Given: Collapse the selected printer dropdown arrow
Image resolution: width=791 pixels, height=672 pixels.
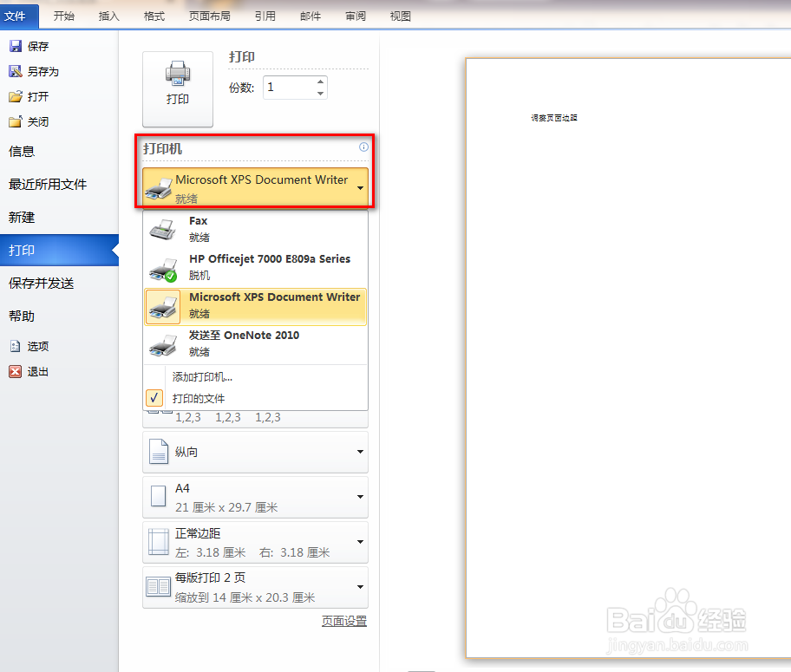Looking at the screenshot, I should point(361,187).
